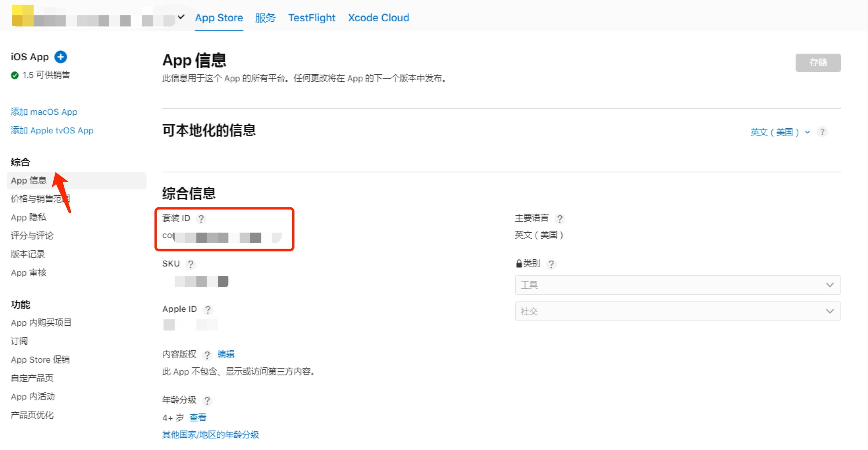Click the help icon next to 内容版权

(207, 355)
